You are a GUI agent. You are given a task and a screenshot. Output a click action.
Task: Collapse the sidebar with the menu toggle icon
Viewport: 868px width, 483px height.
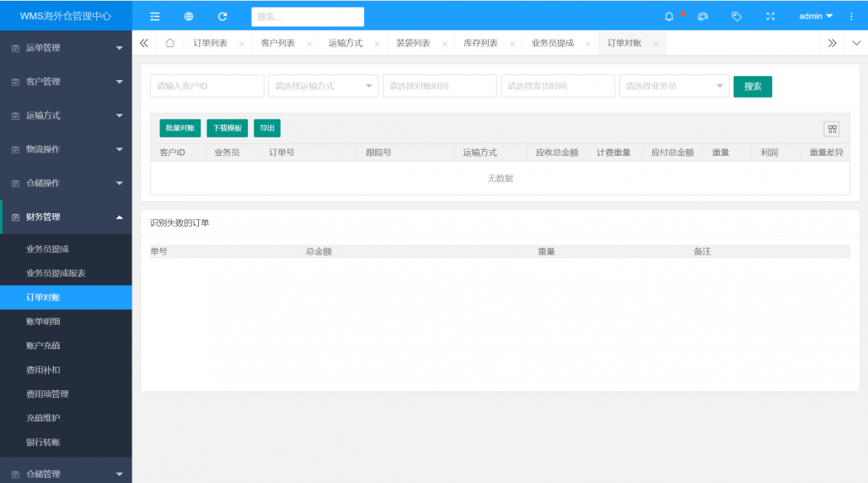pos(155,17)
